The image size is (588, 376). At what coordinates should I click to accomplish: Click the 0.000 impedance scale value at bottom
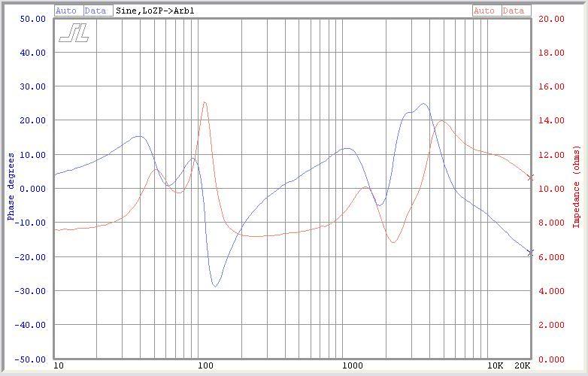pos(551,359)
